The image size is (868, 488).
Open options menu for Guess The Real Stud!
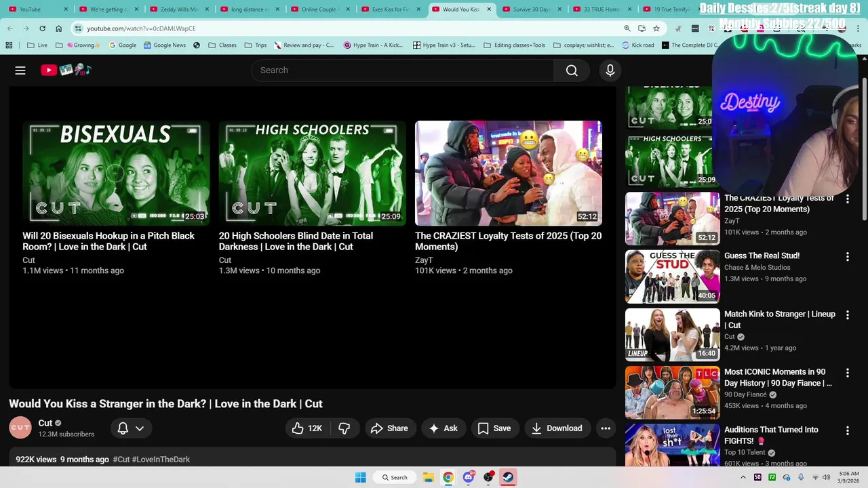847,257
